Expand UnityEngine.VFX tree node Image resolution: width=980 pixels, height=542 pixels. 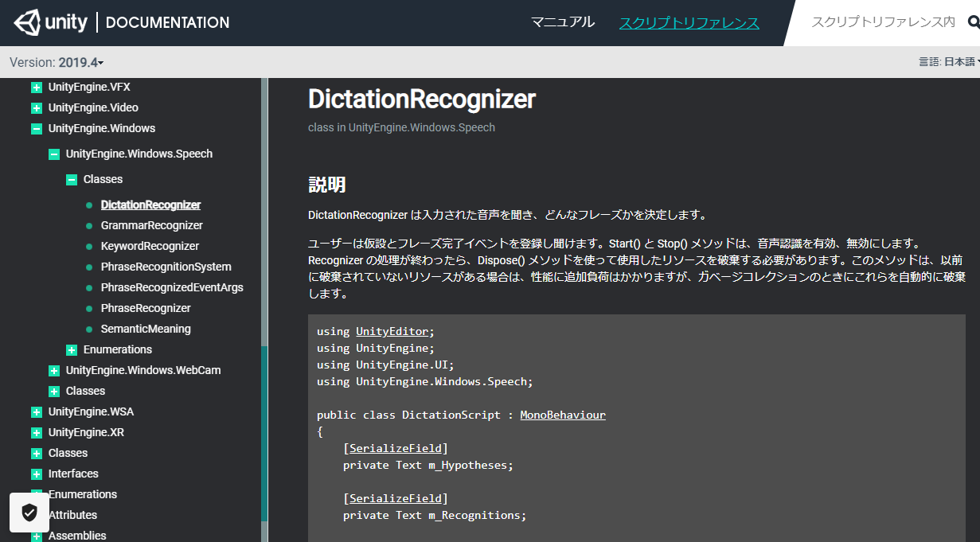coord(37,88)
